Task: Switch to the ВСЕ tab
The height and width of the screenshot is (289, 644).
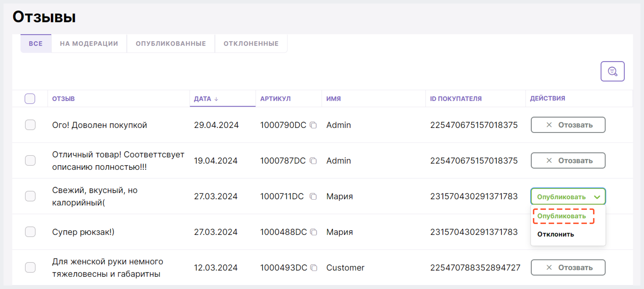Action: [x=36, y=43]
